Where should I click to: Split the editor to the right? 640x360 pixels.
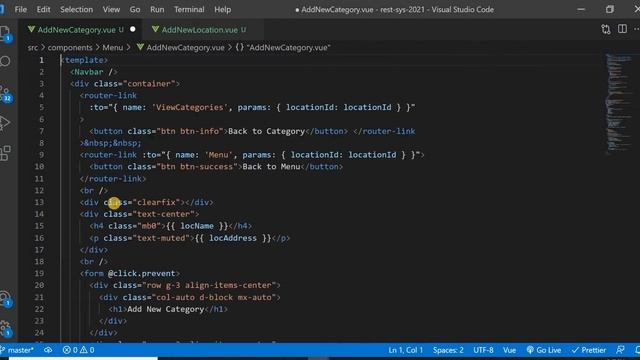point(622,29)
